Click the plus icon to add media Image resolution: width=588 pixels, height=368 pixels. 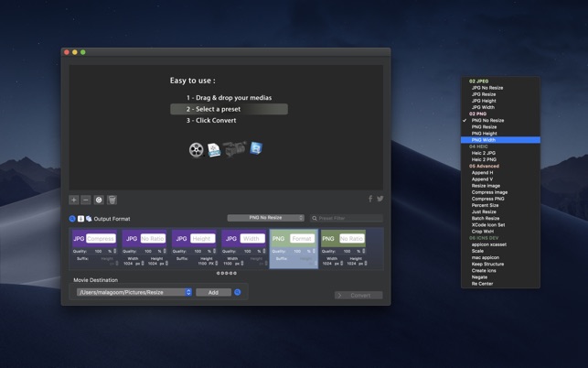point(74,200)
